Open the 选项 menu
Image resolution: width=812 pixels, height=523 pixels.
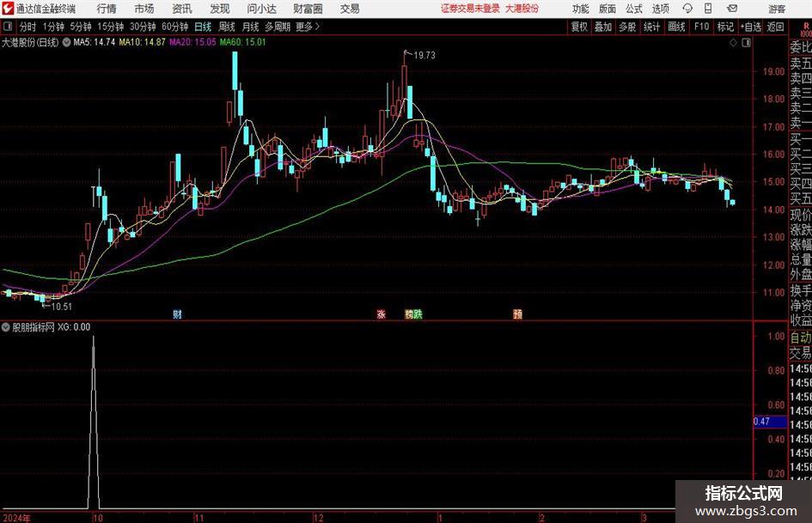click(x=660, y=9)
